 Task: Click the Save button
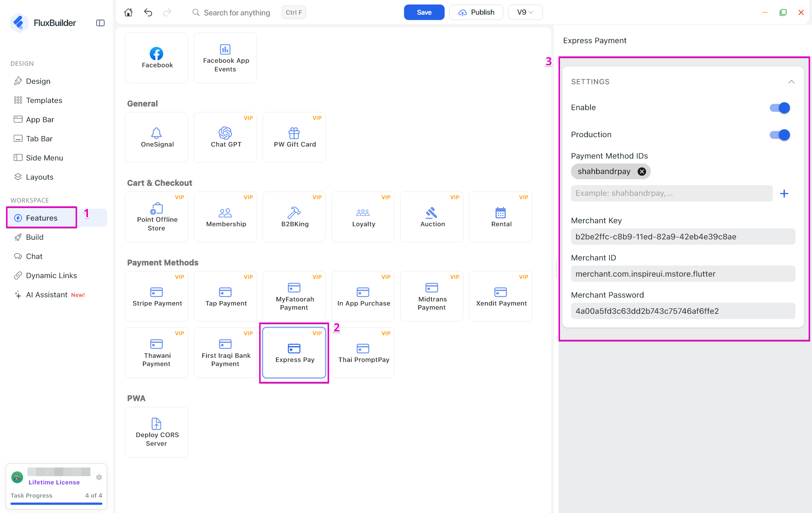pos(424,12)
